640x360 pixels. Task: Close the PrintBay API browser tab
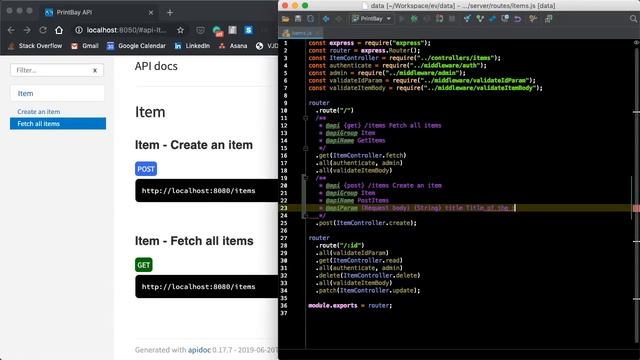[x=151, y=13]
